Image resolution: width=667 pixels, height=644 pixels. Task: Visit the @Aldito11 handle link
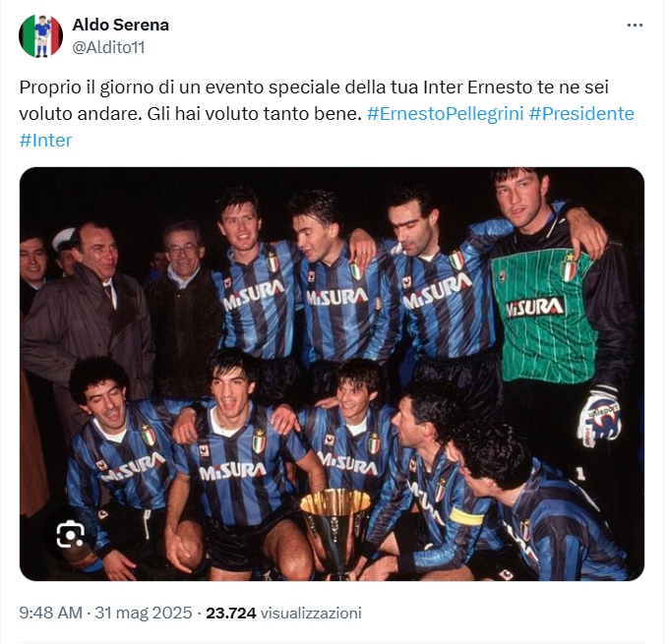109,47
